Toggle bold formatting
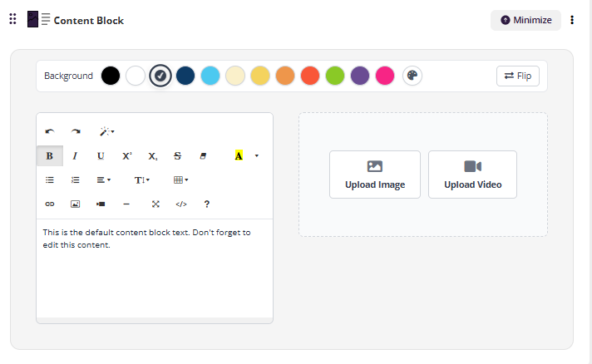592x364 pixels. (49, 155)
